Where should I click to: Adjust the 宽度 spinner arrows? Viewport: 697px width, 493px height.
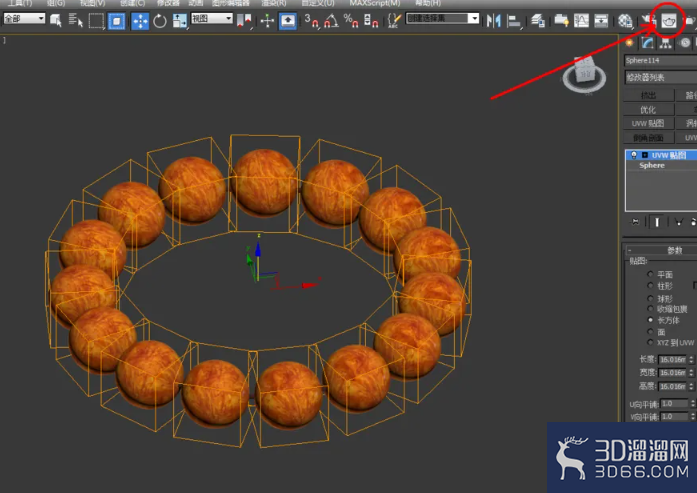pyautogui.click(x=692, y=373)
